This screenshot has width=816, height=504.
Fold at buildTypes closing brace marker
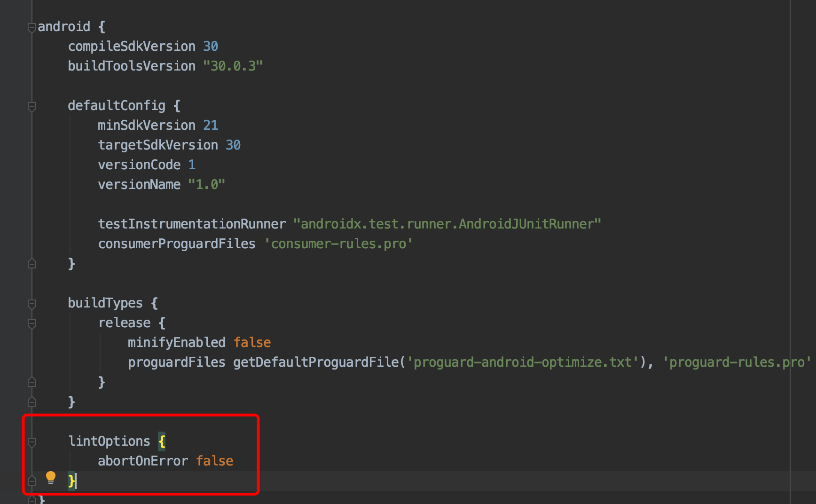32,402
